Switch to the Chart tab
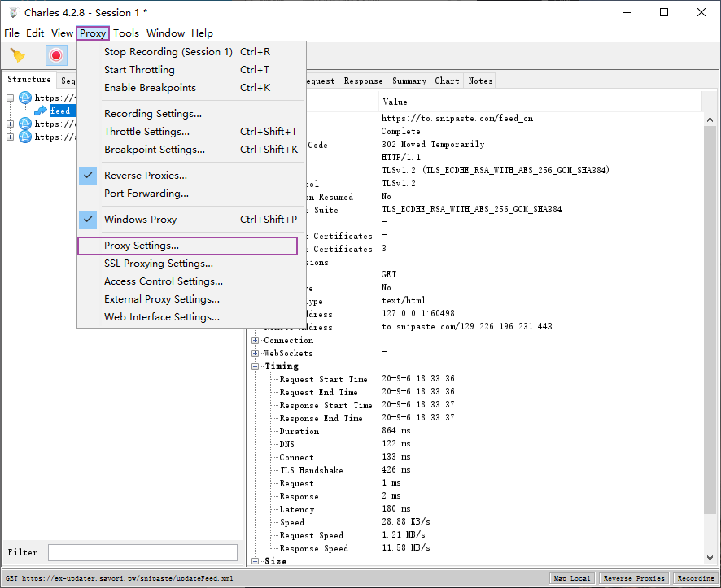The height and width of the screenshot is (588, 721). (x=447, y=81)
